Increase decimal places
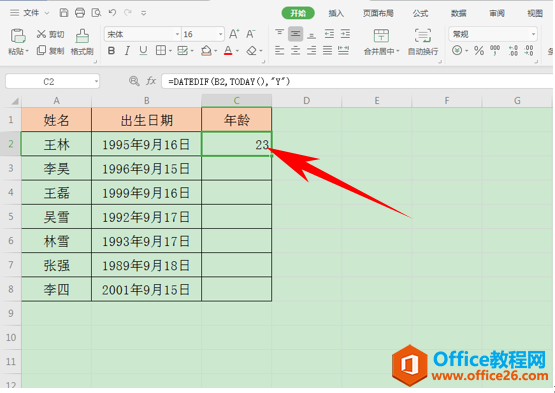This screenshot has width=555, height=393. 513,50
